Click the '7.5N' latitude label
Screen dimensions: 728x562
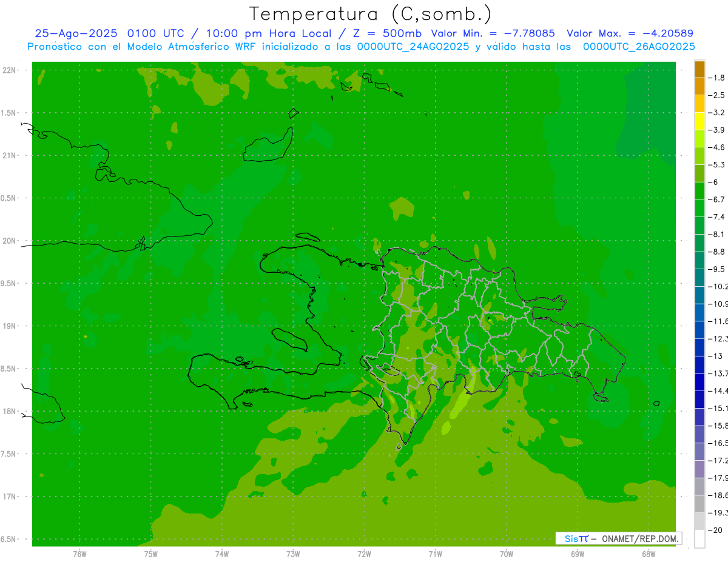pos(9,454)
